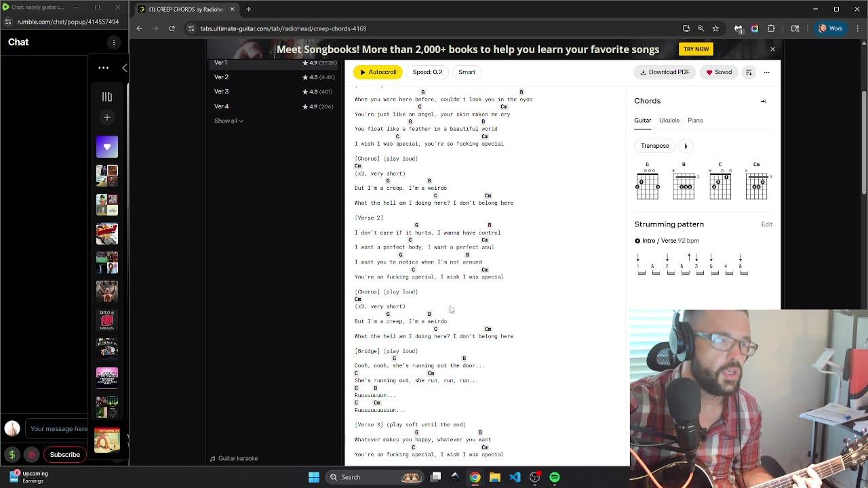Collapse the Chords side panel
The image size is (868, 488).
coord(763,101)
